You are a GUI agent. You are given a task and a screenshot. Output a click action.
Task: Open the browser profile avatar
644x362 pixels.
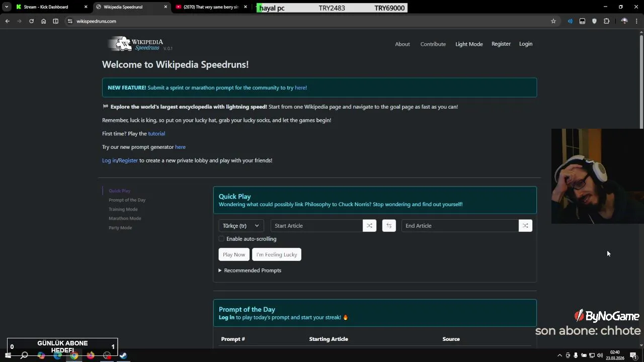click(624, 21)
